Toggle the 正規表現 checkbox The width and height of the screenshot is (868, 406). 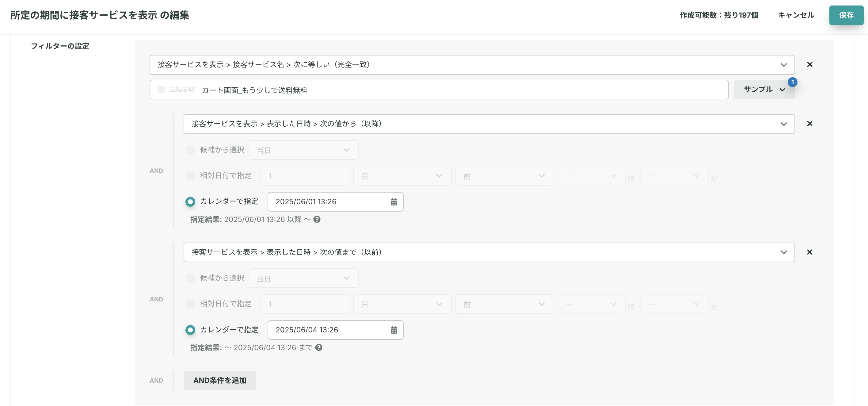161,89
